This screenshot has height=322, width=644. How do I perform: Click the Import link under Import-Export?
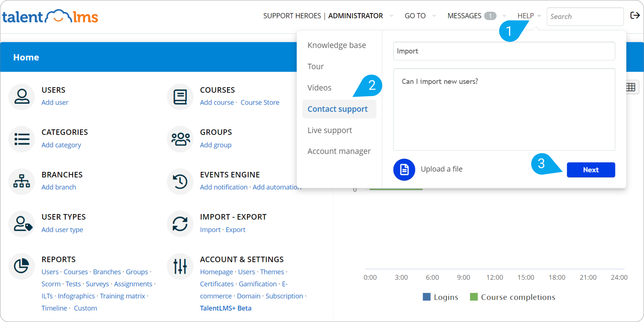[x=210, y=229]
